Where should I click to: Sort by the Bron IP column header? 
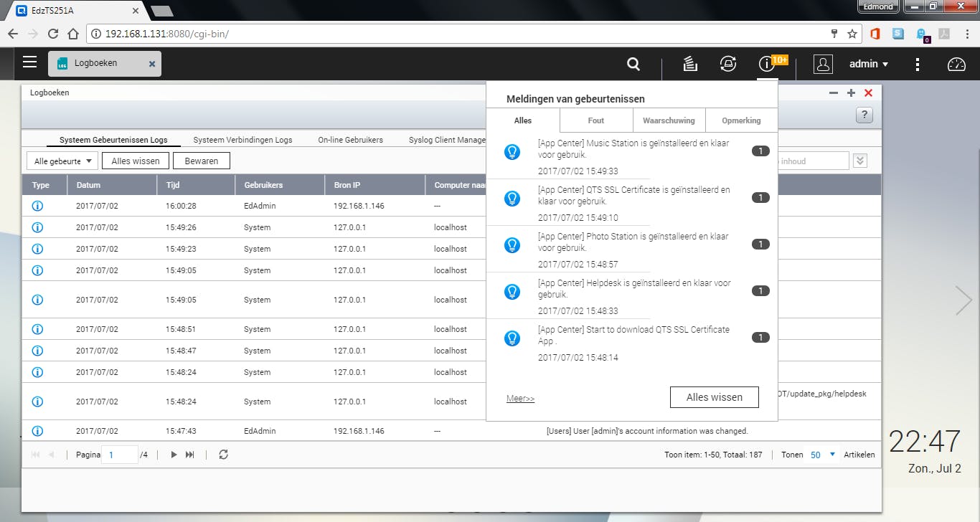click(x=375, y=185)
